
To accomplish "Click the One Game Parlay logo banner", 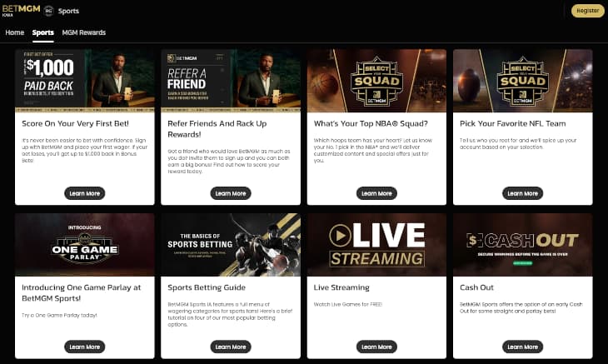I will pos(84,245).
